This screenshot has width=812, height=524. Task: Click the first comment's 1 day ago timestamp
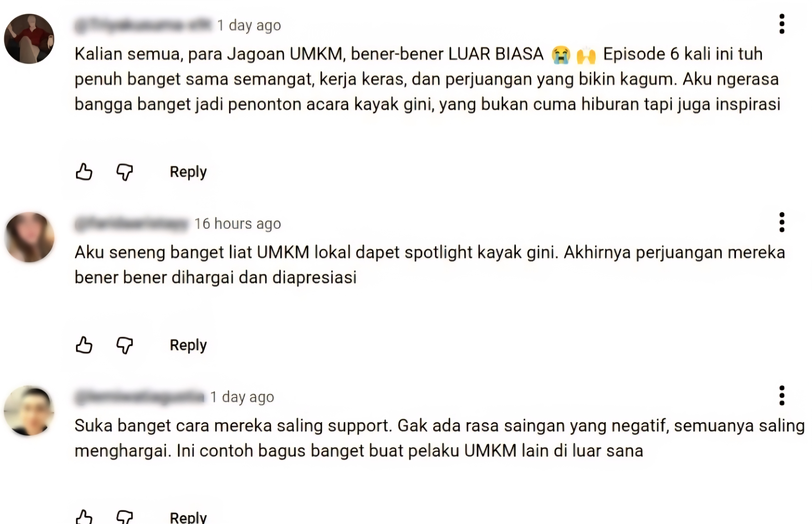[249, 25]
